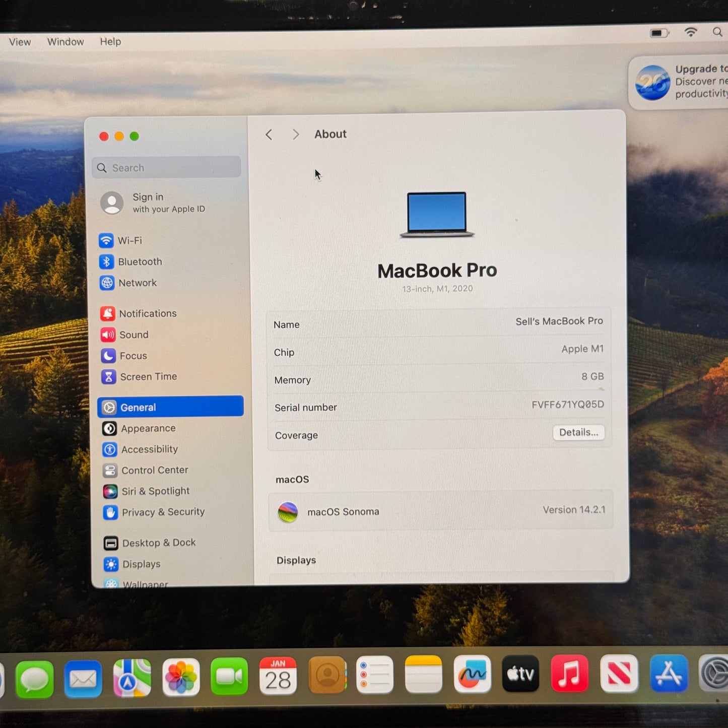The height and width of the screenshot is (728, 728).
Task: Click the Search field in sidebar
Action: point(166,167)
